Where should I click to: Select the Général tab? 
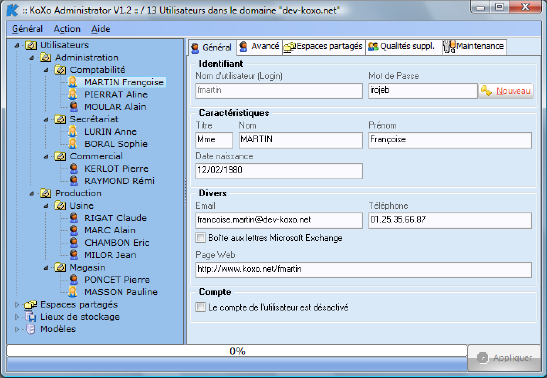(212, 47)
